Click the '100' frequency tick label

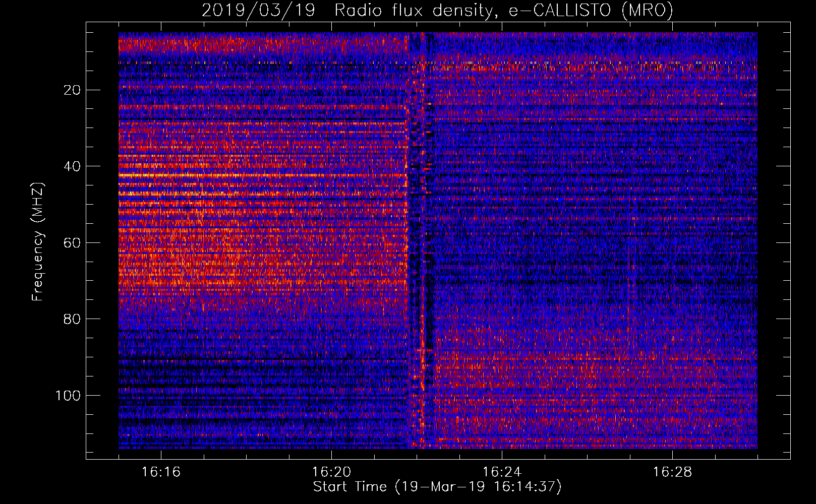[68, 396]
